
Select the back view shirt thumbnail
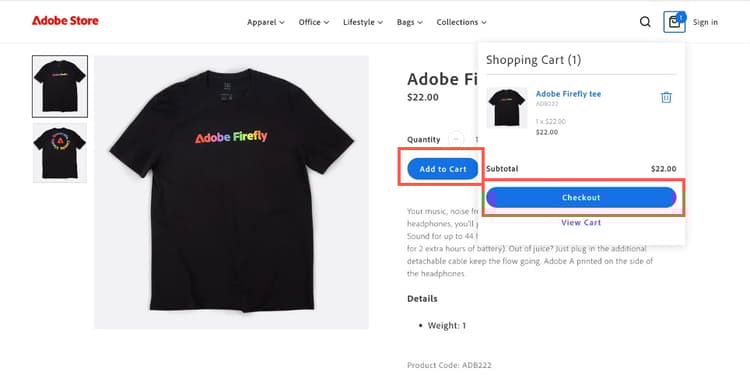point(60,153)
